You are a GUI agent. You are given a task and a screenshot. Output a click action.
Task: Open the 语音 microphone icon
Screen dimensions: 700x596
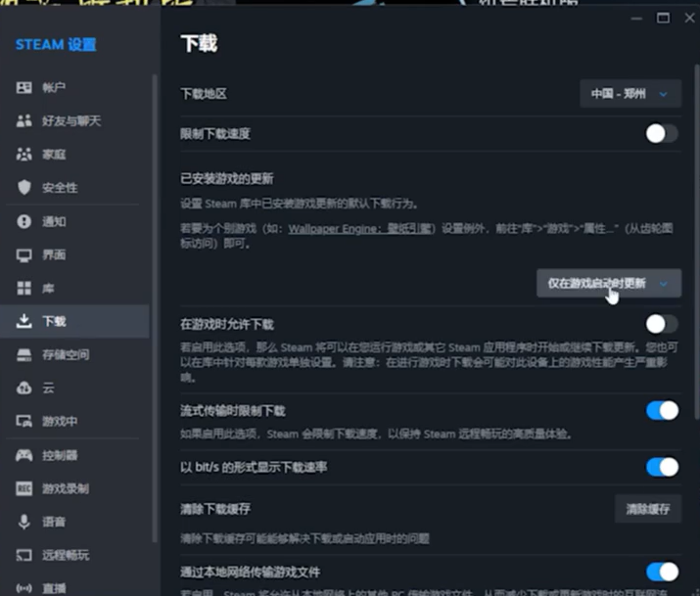[24, 522]
